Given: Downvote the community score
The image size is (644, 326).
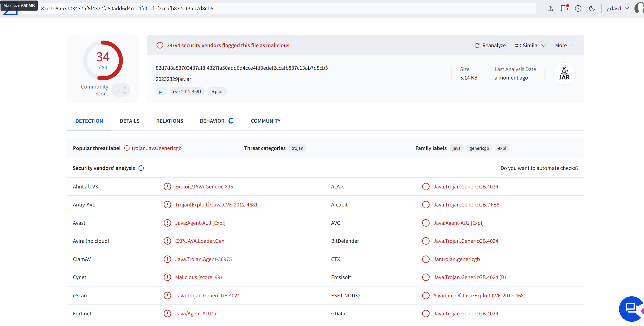Looking at the screenshot, I should (x=125, y=93).
